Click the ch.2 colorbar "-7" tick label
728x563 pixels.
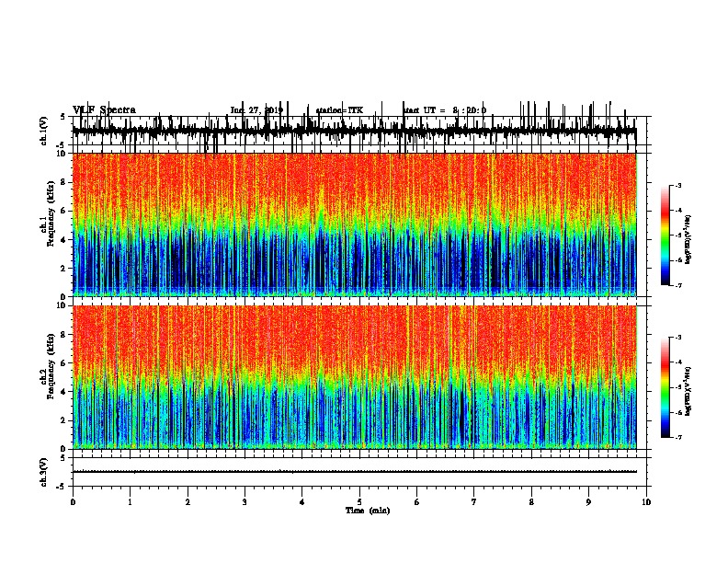[x=677, y=437]
